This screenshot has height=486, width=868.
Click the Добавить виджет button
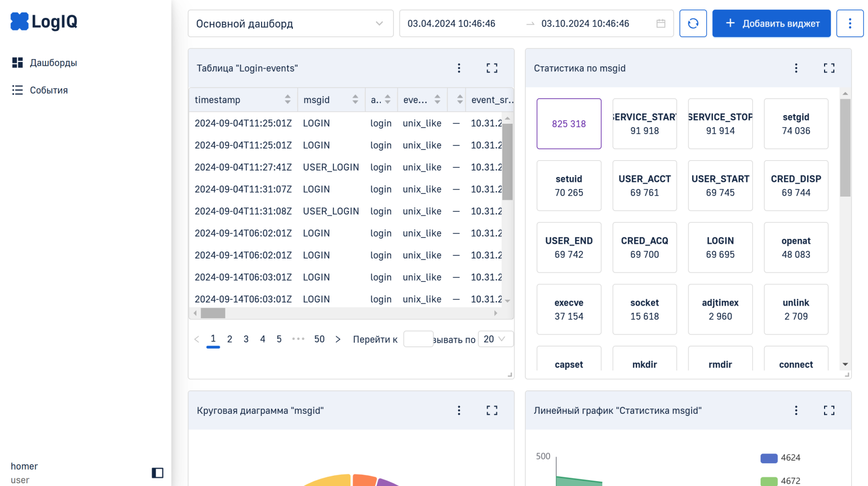point(771,23)
